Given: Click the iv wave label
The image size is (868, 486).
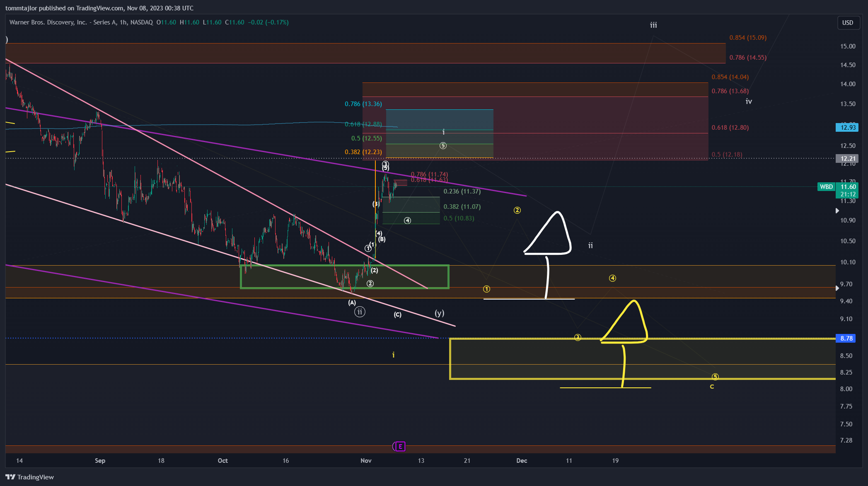Looking at the screenshot, I should pyautogui.click(x=749, y=102).
